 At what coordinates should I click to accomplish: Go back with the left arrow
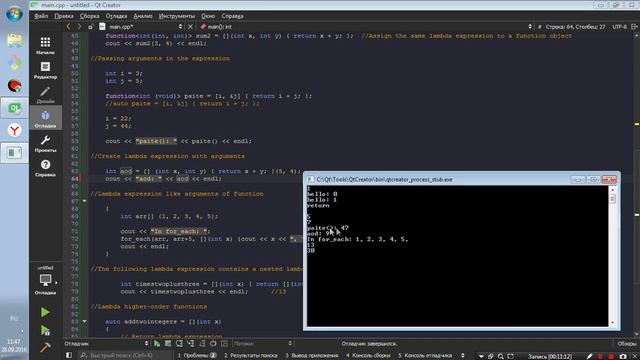(68, 27)
